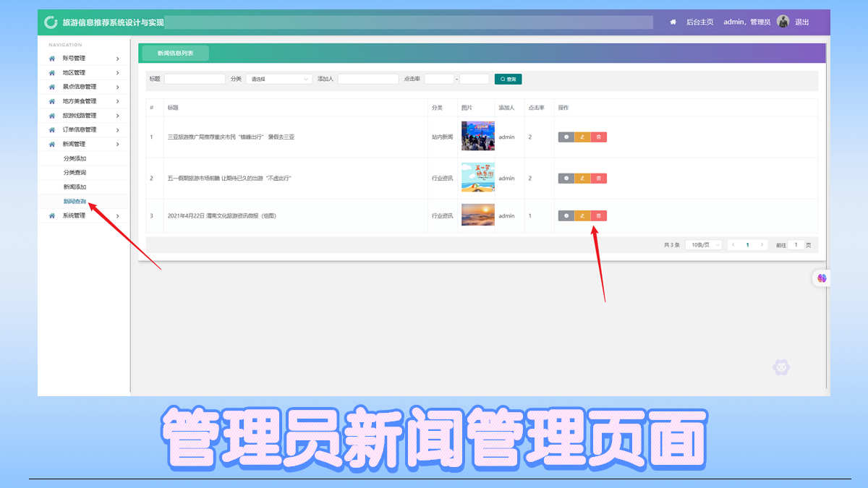The image size is (868, 488).
Task: Focus the 点击率 maximum input field
Action: pos(475,79)
